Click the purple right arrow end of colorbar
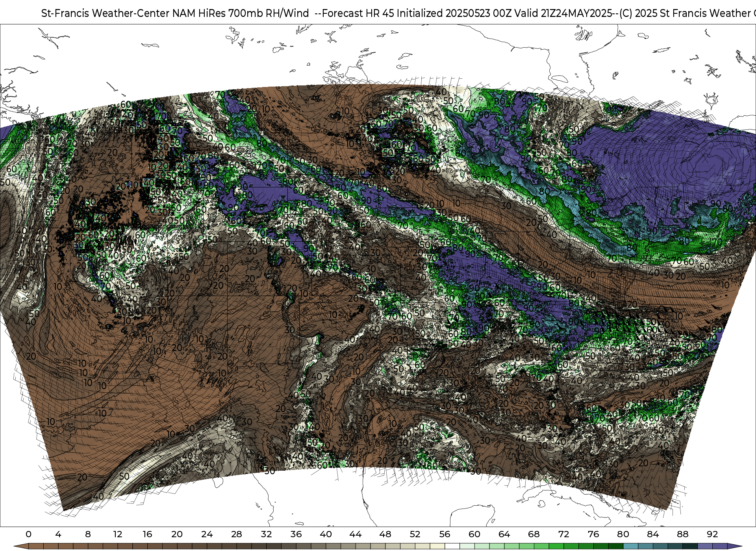 click(734, 546)
